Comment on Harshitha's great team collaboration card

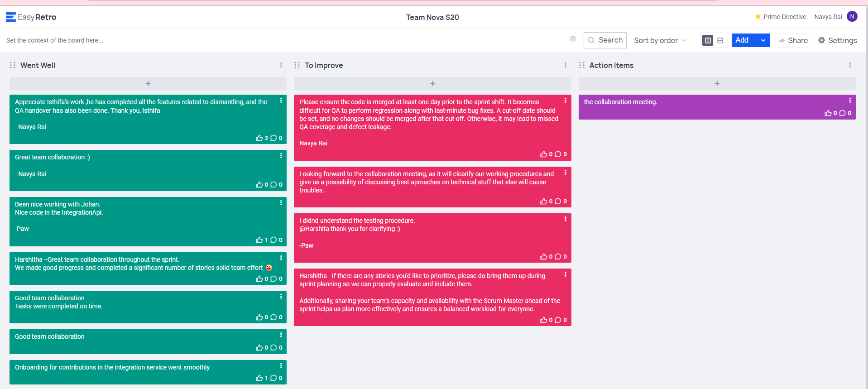[273, 279]
